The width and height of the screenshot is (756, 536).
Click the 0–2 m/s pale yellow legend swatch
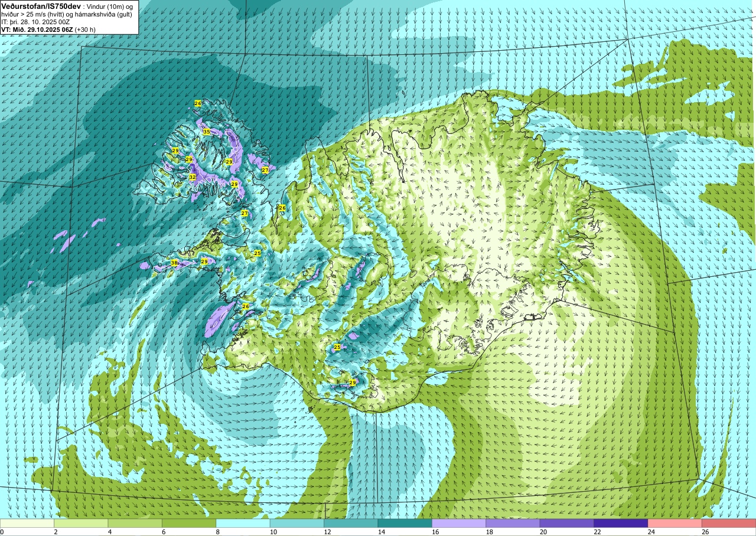27,524
